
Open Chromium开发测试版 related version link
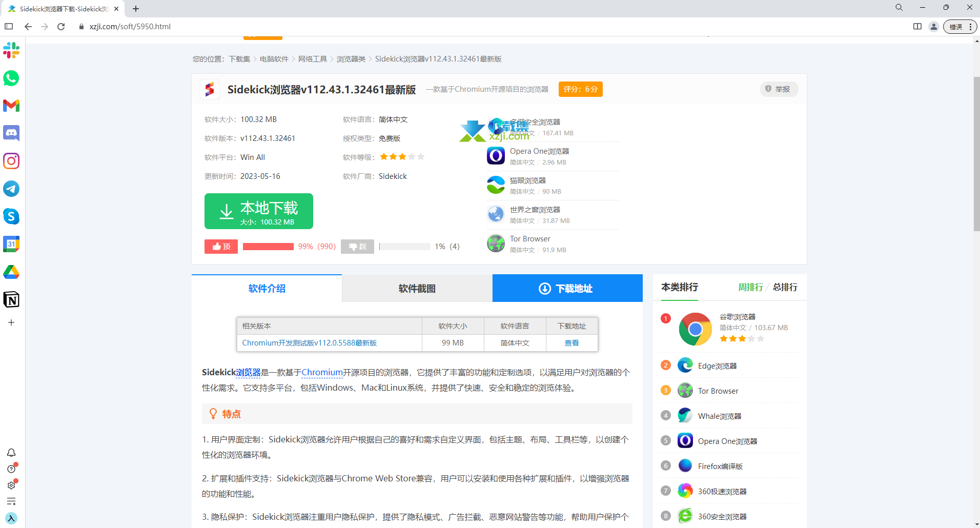(310, 343)
